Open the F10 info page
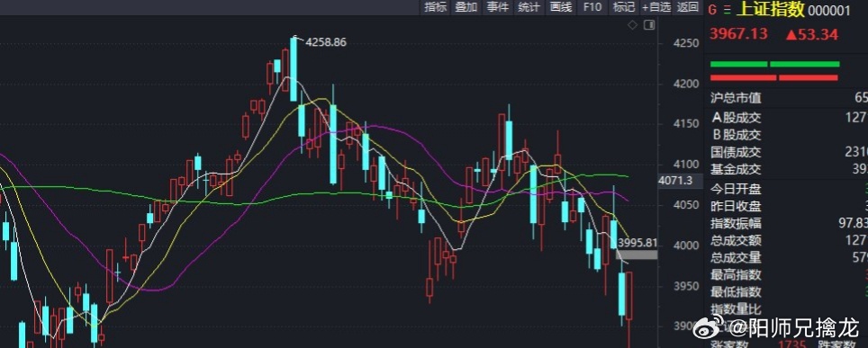The width and height of the screenshot is (868, 348). pos(592,7)
